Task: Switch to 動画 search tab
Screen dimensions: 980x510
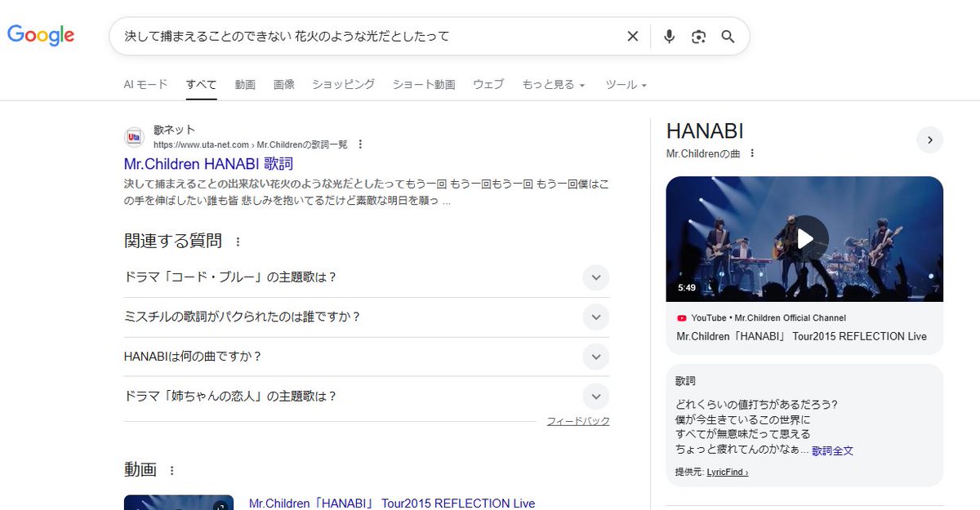Action: pos(245,84)
